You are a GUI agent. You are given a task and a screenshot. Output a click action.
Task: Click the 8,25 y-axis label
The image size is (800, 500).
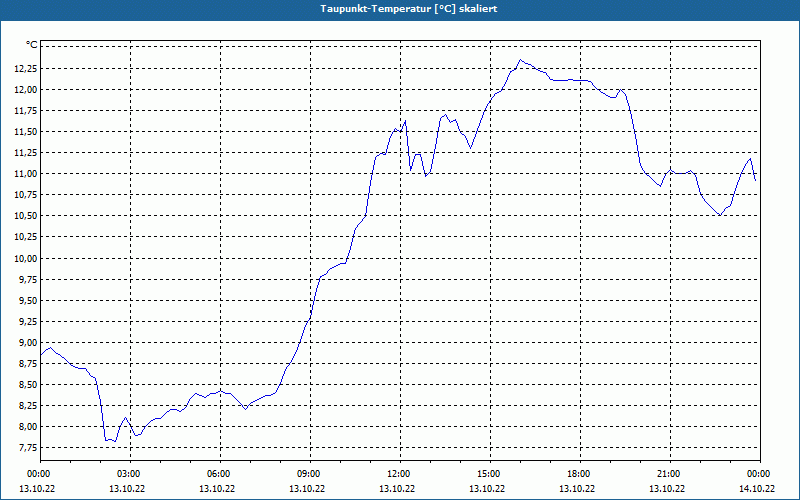[x=28, y=406]
